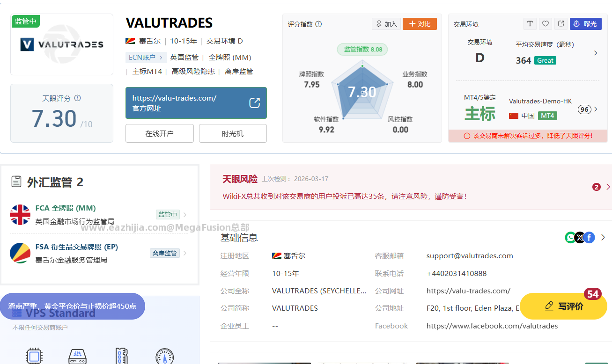The height and width of the screenshot is (364, 612).
Task: Click the 离岸监管 tag in header
Action: pyautogui.click(x=239, y=72)
